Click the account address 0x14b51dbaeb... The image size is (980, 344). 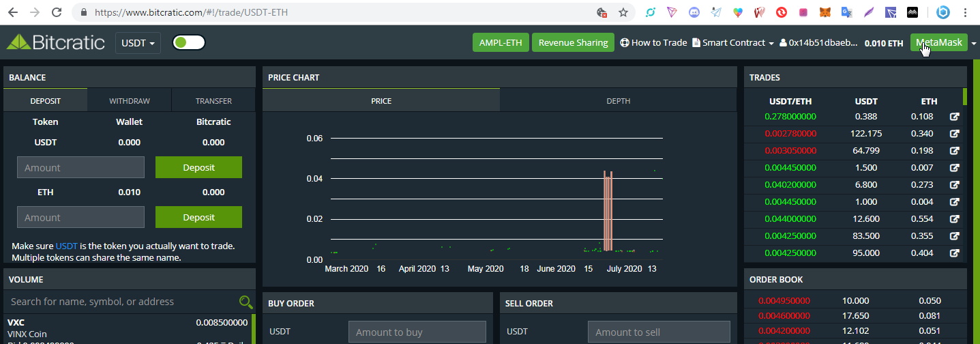(x=818, y=42)
